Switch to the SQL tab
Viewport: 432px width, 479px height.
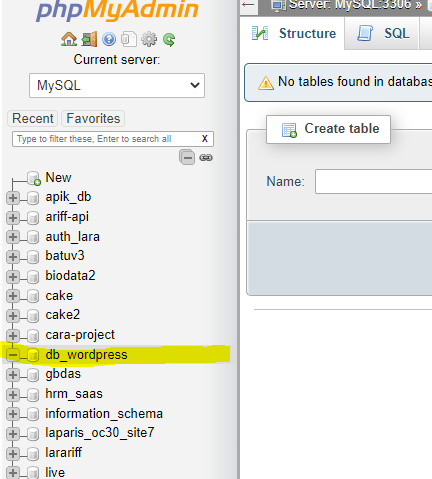pyautogui.click(x=383, y=33)
